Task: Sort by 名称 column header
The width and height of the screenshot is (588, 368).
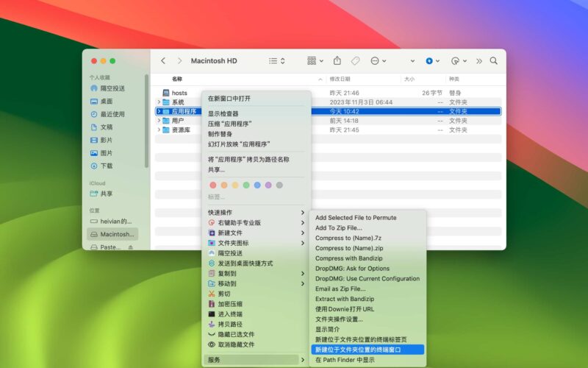Action: [177, 79]
